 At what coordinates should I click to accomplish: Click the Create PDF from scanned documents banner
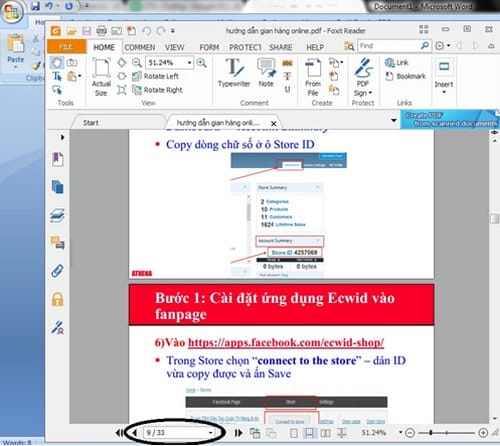click(x=449, y=119)
